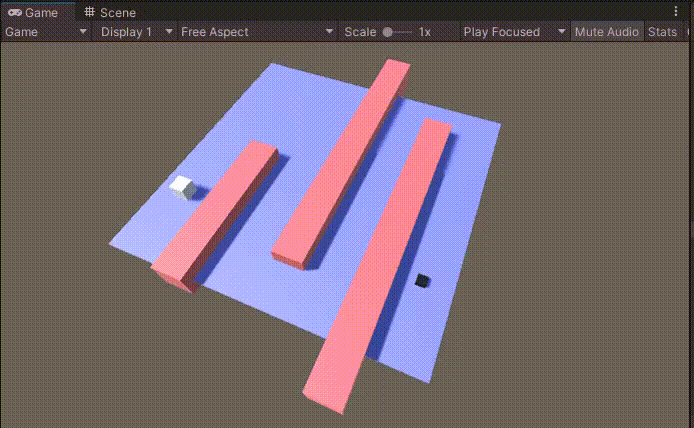Image resolution: width=694 pixels, height=428 pixels.
Task: Open the Game panel three-dot options menu
Action: [x=676, y=11]
